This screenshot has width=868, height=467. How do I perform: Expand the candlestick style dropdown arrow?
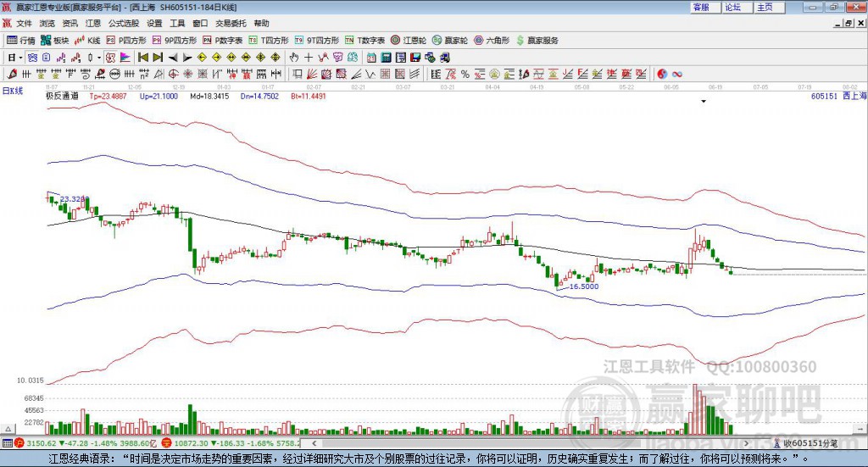click(99, 58)
